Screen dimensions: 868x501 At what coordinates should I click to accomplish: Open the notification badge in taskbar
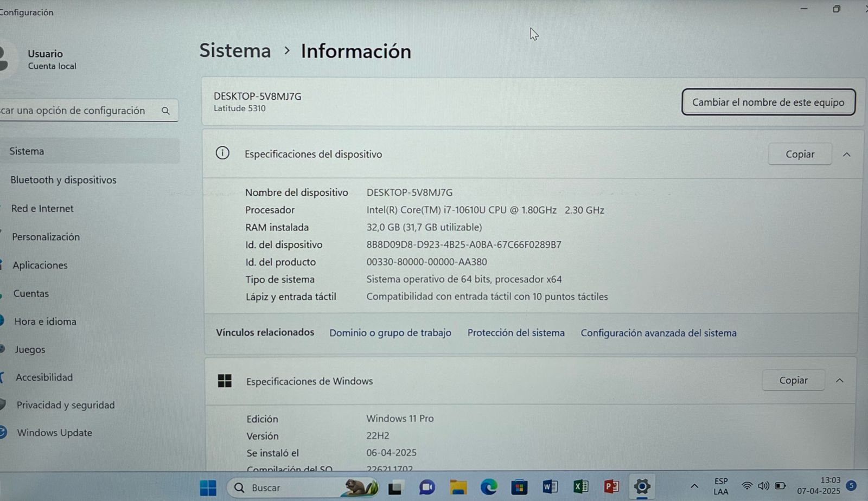[x=851, y=485]
